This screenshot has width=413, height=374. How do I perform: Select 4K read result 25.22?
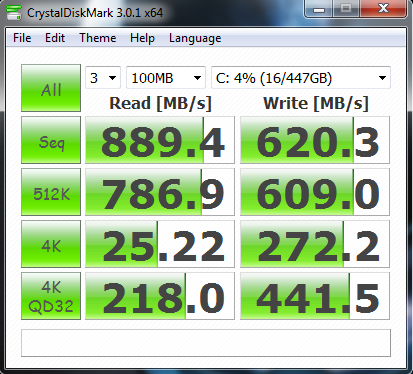coord(160,244)
